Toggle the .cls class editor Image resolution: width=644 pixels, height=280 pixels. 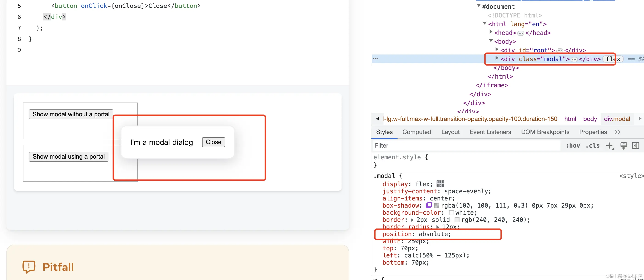coord(592,145)
